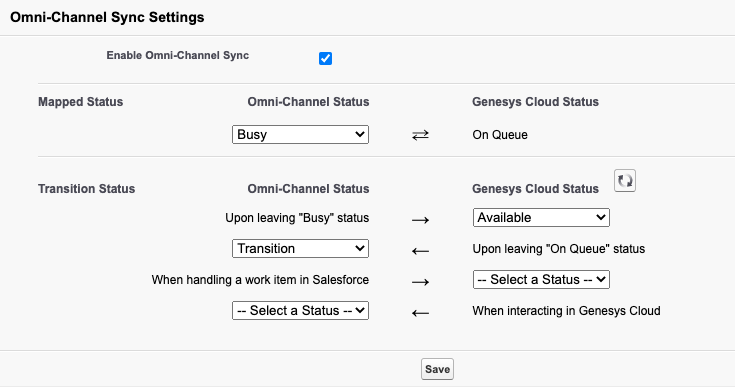Click 'Upon leaving "On Queue" status' text
The width and height of the screenshot is (735, 389).
click(x=559, y=249)
